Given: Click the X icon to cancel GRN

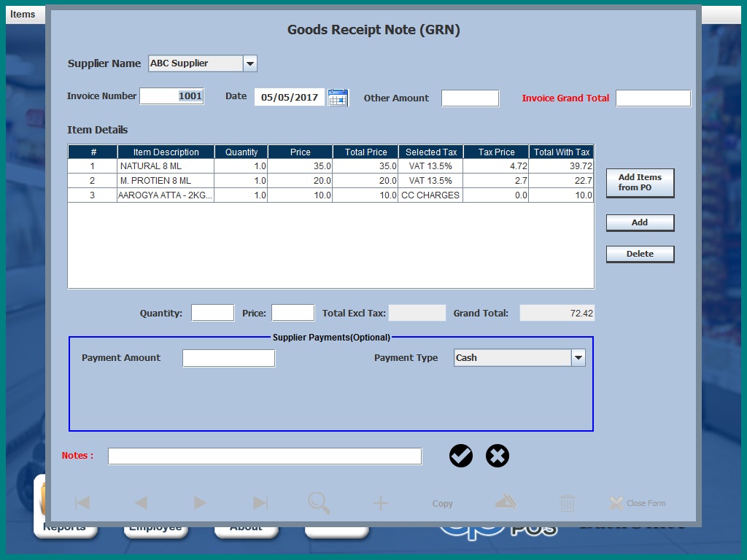Looking at the screenshot, I should pos(498,456).
